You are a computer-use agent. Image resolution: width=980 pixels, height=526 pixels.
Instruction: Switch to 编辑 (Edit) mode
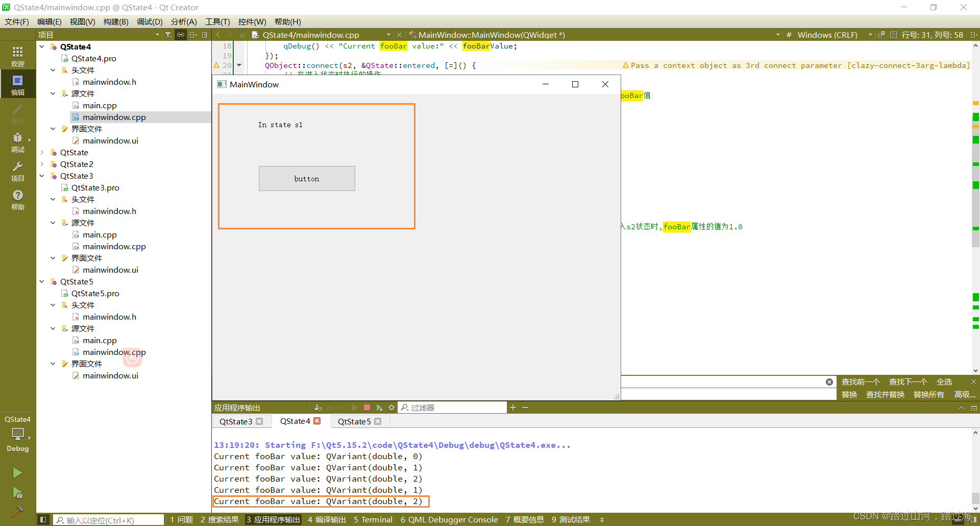18,85
